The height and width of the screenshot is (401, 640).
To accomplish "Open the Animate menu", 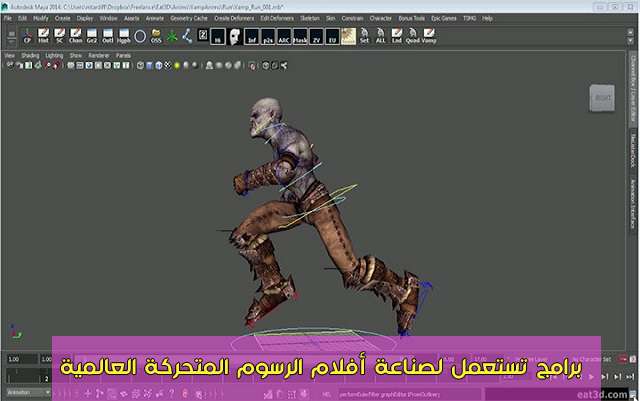I will [x=155, y=18].
